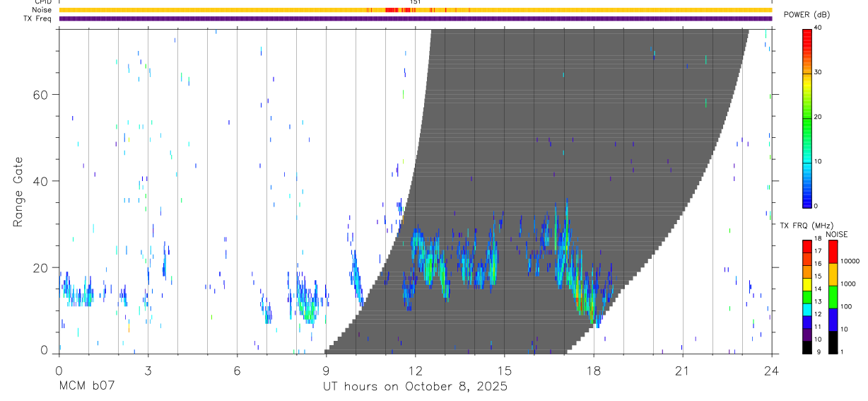This screenshot has height=401, width=868.
Task: Click the 21 hour axis label
Action: (683, 371)
